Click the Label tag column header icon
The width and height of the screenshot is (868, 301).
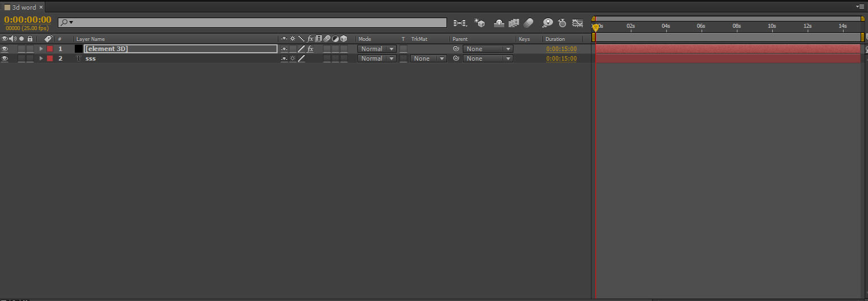(48, 39)
